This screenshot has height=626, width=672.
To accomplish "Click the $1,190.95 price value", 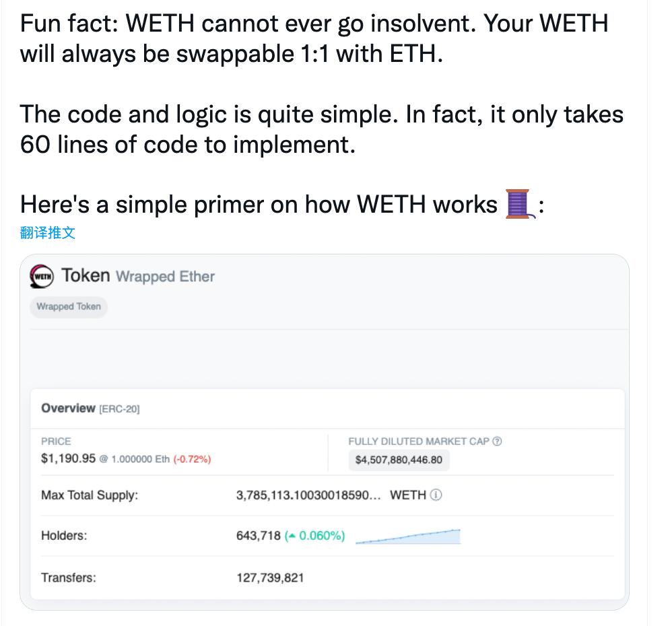I will (x=69, y=459).
